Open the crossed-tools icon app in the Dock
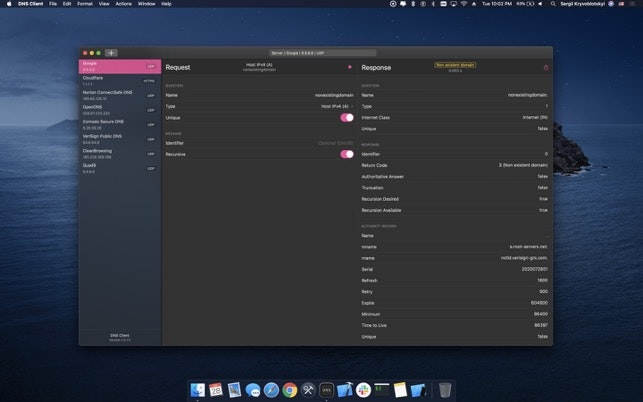Image resolution: width=643 pixels, height=402 pixels. coord(308,390)
